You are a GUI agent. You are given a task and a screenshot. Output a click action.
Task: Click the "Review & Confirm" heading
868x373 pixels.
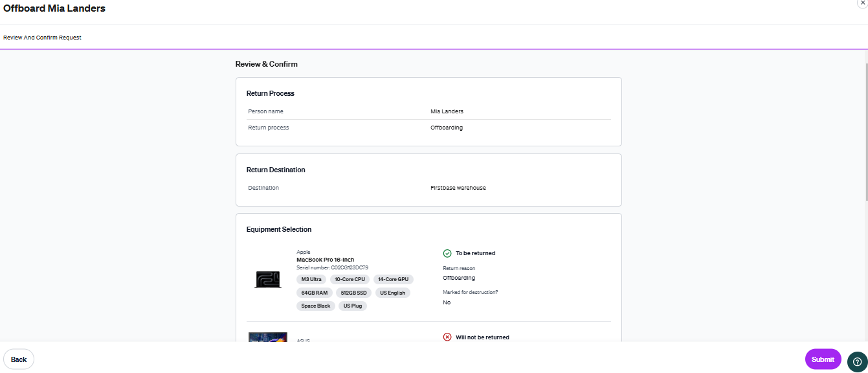click(x=267, y=64)
